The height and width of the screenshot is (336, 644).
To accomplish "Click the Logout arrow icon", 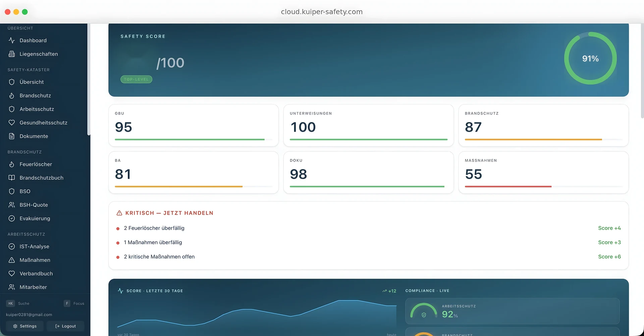I will pos(57,326).
